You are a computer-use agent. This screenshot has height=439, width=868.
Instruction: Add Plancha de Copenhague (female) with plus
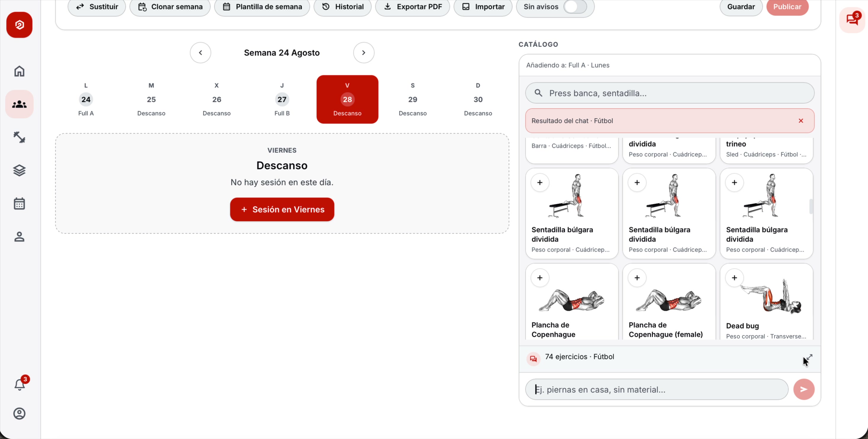(637, 278)
